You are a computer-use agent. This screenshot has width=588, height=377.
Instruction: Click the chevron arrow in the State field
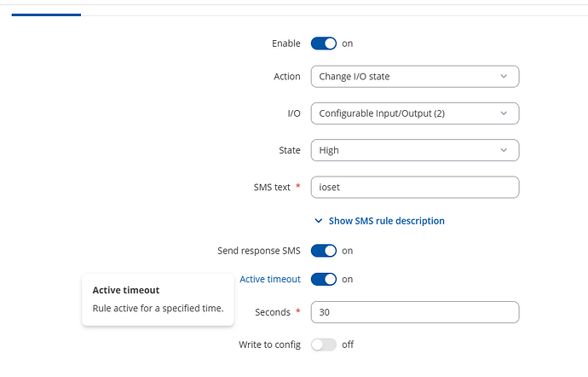pyautogui.click(x=504, y=150)
